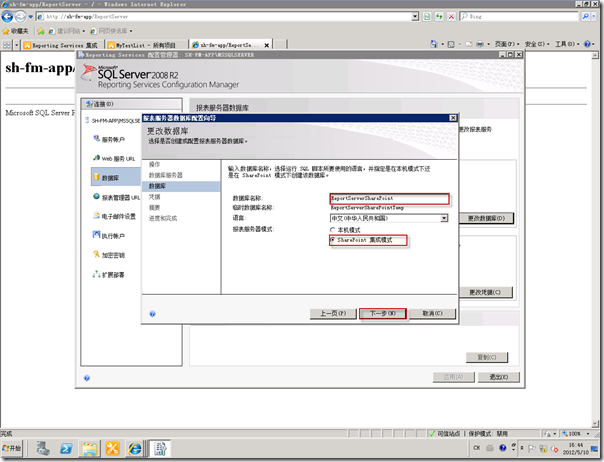604x462 pixels.
Task: Click Internet Explorer taskbar icon
Action: click(x=135, y=449)
